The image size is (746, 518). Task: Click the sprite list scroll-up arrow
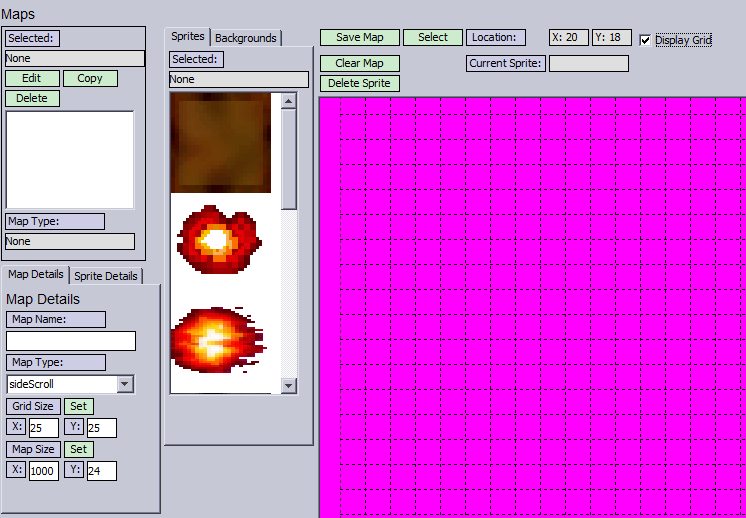pyautogui.click(x=289, y=101)
